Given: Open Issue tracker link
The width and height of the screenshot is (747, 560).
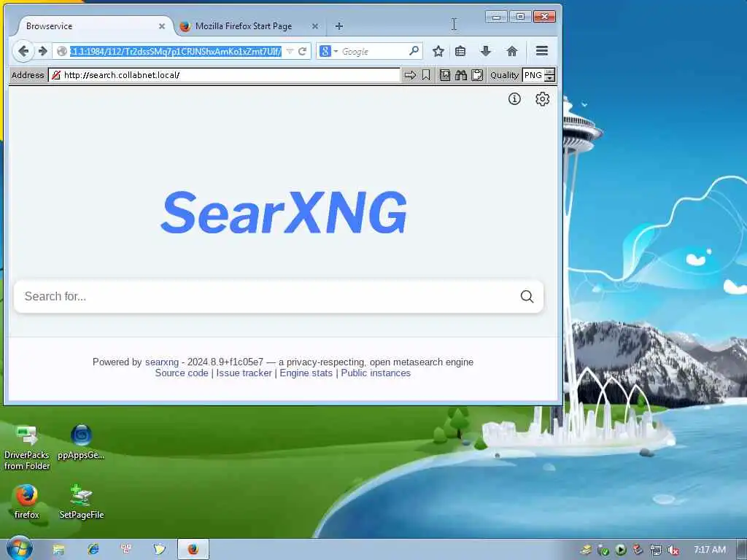Looking at the screenshot, I should click(244, 373).
